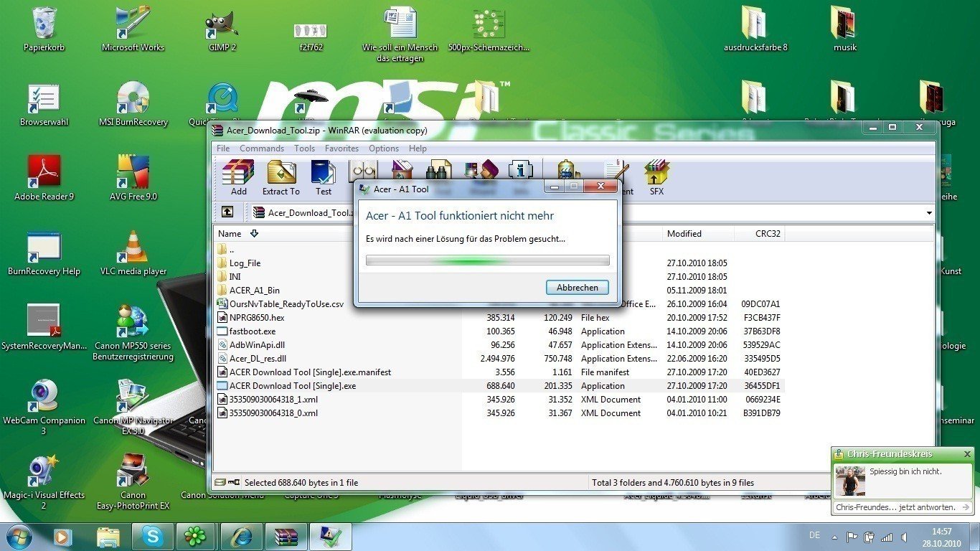Image resolution: width=980 pixels, height=551 pixels.
Task: Select the AVG Free 9.0 desktop icon
Action: [133, 179]
